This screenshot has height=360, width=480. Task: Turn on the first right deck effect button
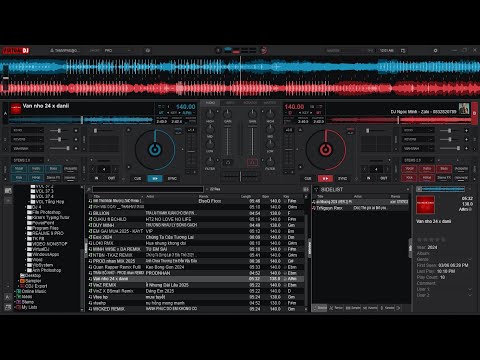point(467,130)
